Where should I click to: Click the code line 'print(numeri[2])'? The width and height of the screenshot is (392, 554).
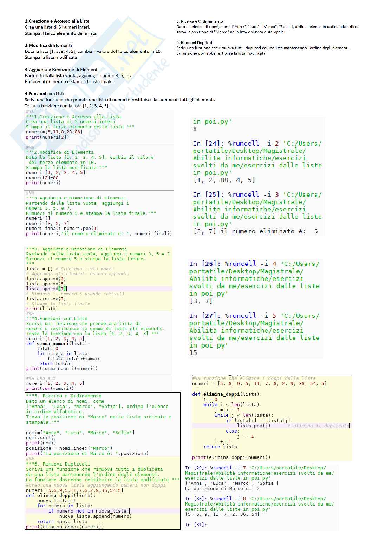tap(47, 137)
